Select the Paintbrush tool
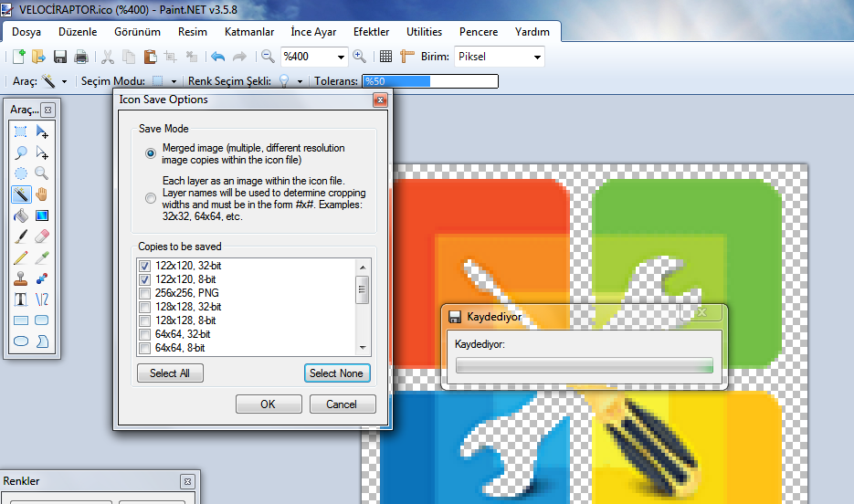The width and height of the screenshot is (854, 504). pyautogui.click(x=21, y=236)
